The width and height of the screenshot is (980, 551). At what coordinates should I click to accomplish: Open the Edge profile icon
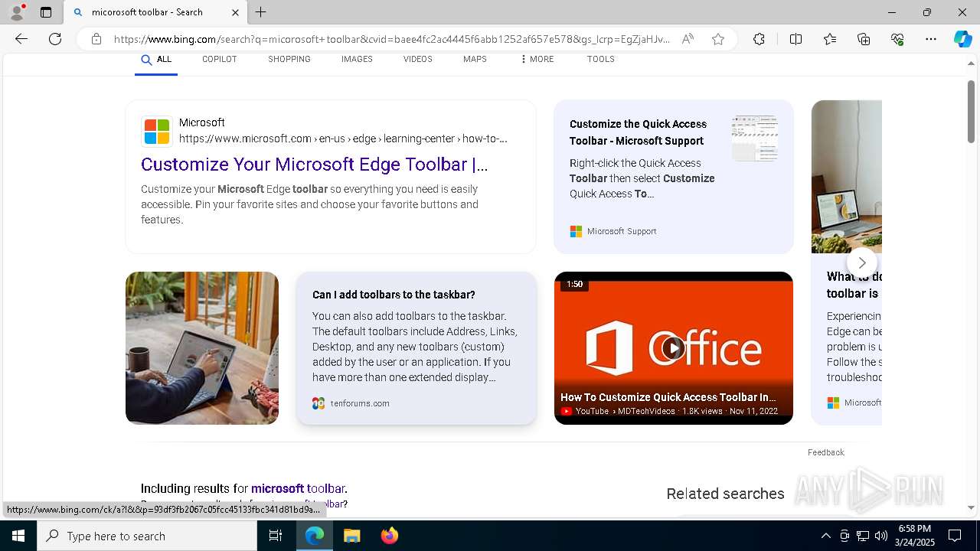17,12
